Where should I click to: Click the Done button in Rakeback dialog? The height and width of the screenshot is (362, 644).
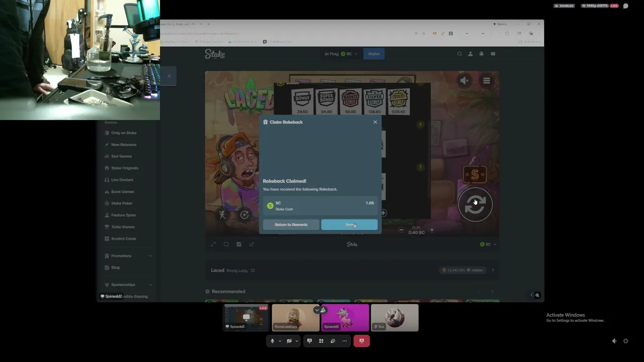click(349, 225)
